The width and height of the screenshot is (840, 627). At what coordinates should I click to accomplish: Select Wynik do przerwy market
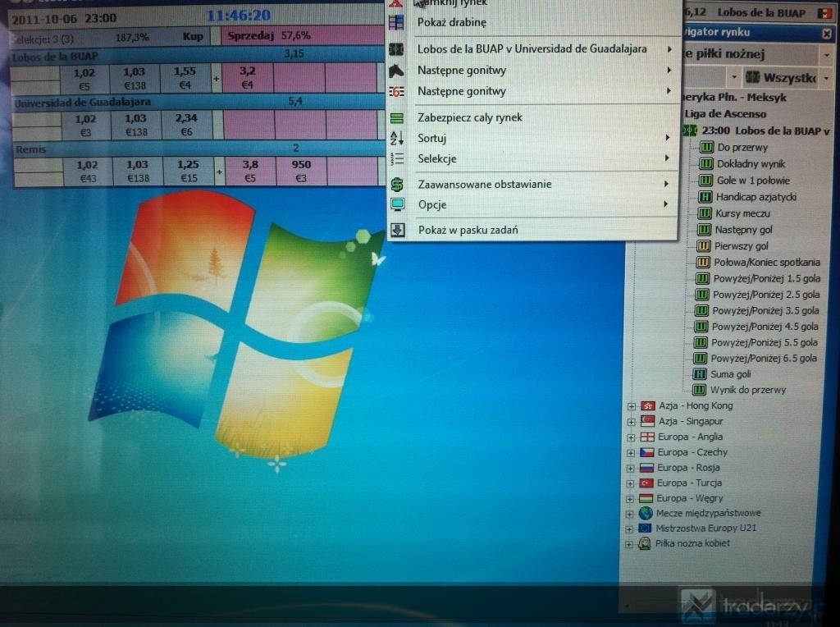point(748,390)
